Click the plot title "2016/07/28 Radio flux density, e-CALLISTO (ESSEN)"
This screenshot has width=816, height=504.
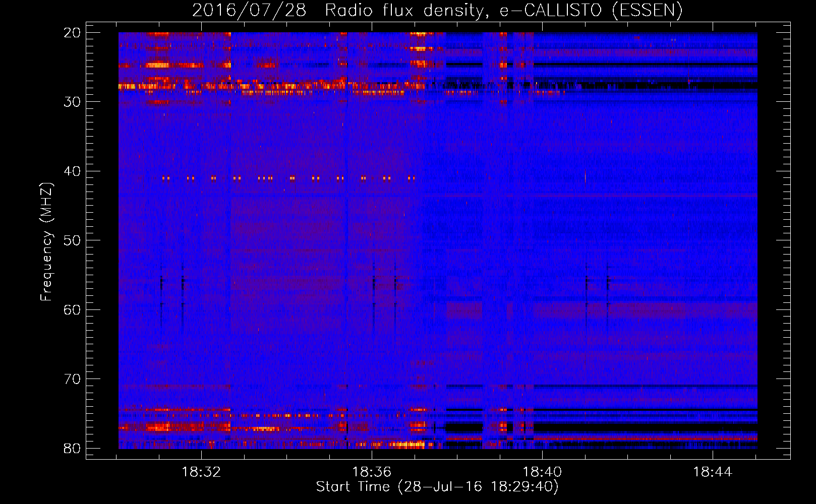pyautogui.click(x=437, y=10)
